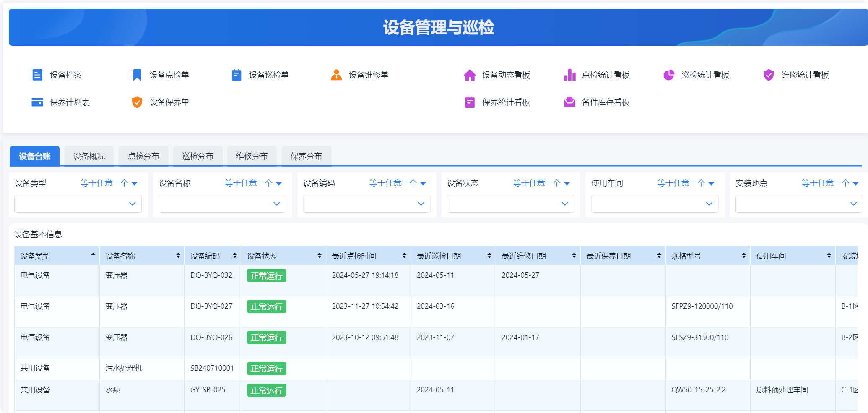Expand the 设备状态 value select box
Viewport: 868px width, 413px height.
click(x=510, y=204)
